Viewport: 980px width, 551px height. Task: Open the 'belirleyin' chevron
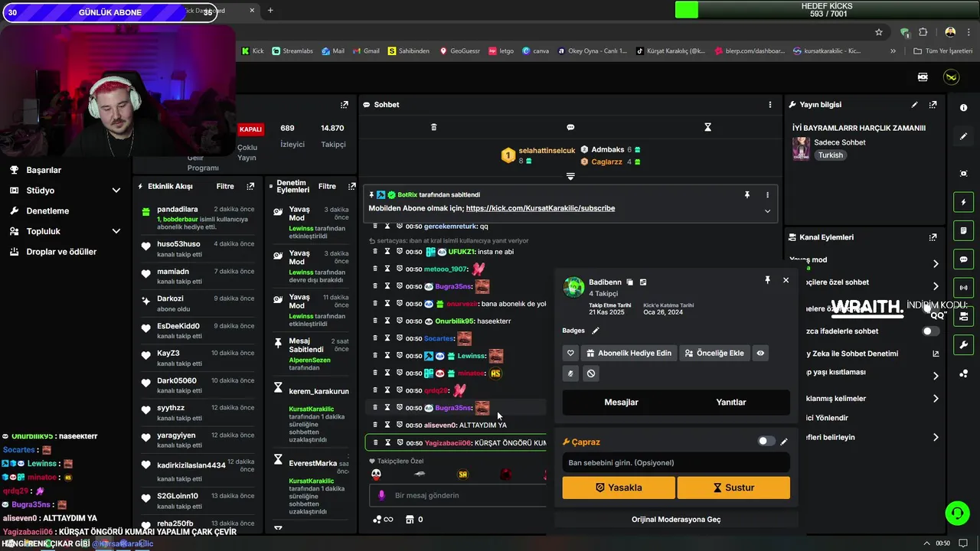point(936,438)
